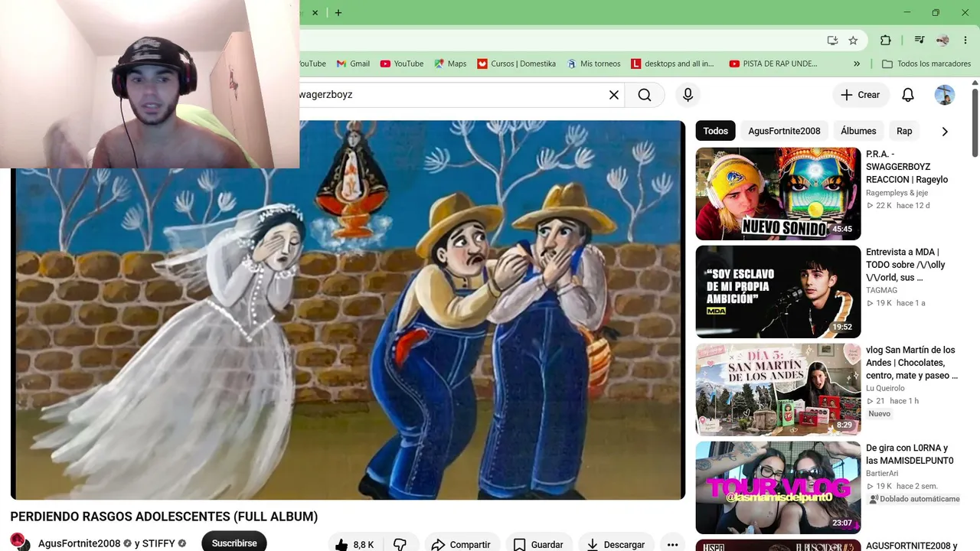The image size is (980, 551).
Task: Click the title 'P.R.A. - SWAGGERBOYZ REACCION | Rageylo'
Action: [x=907, y=167]
